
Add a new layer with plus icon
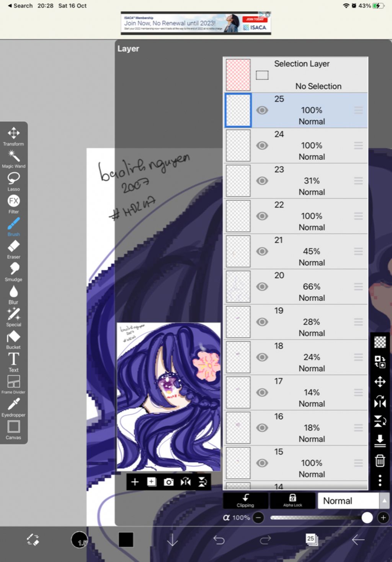[x=135, y=482]
